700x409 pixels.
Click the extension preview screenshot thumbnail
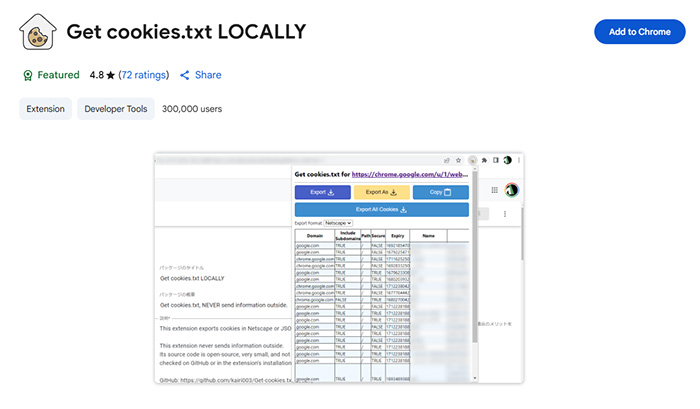pyautogui.click(x=340, y=270)
